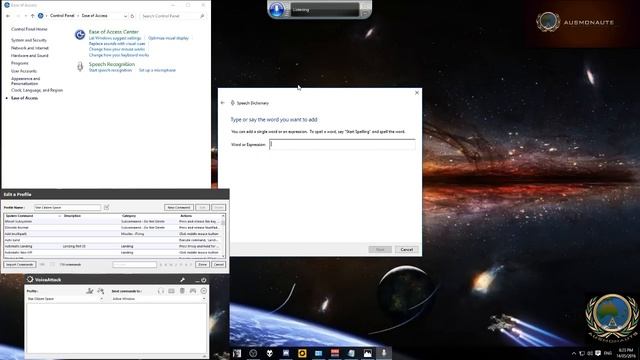The width and height of the screenshot is (640, 360).
Task: Click the round arrow icon in VoiceAttack toolbar
Action: coord(204,291)
